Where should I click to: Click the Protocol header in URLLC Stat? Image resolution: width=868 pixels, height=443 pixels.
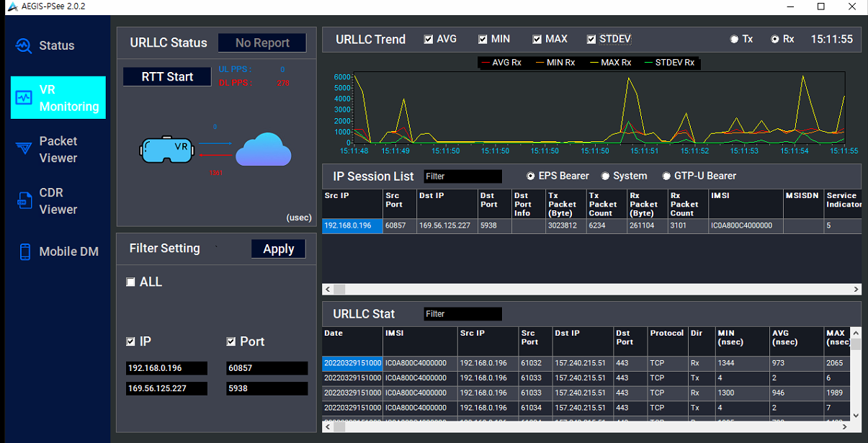(668, 342)
